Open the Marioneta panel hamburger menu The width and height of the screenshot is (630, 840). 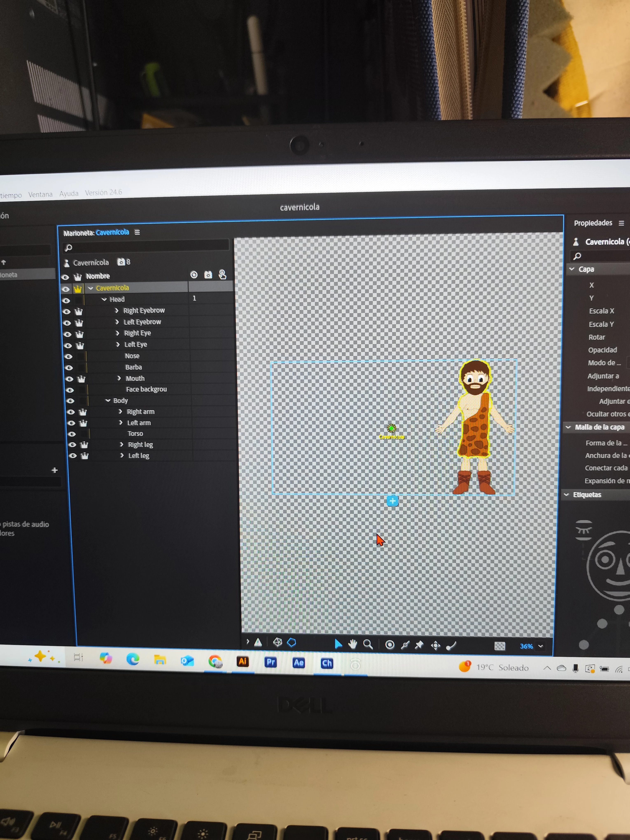(137, 232)
